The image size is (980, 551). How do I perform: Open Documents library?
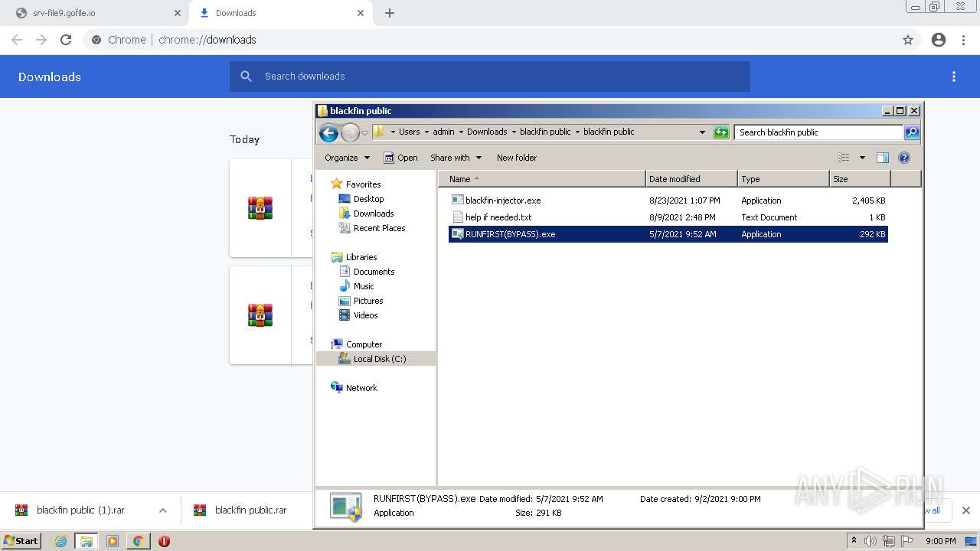click(374, 272)
